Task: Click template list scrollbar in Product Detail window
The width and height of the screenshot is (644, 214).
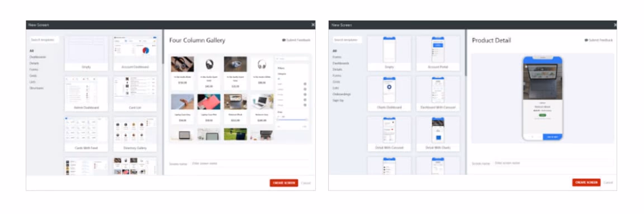Action: click(466, 53)
